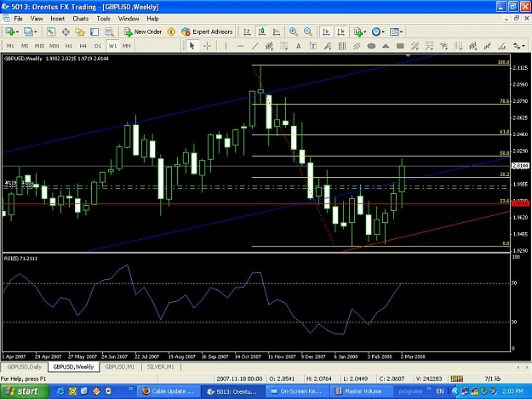Switch chart to M1 timeframe
The image size is (532, 399).
click(10, 46)
